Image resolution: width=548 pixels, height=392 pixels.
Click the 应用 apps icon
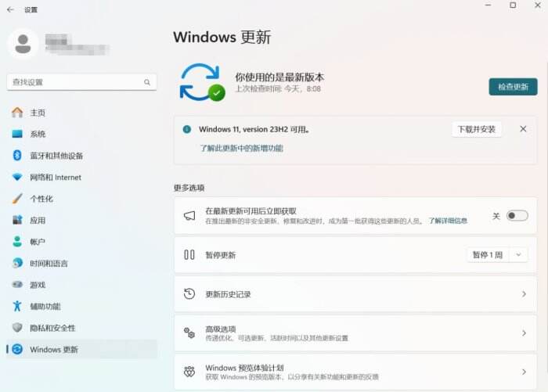click(x=17, y=220)
